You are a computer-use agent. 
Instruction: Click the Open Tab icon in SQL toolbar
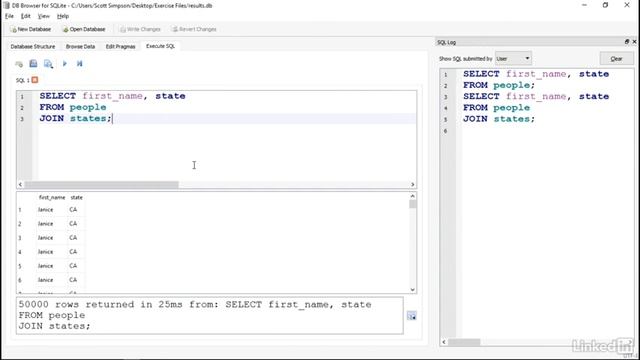click(19, 64)
